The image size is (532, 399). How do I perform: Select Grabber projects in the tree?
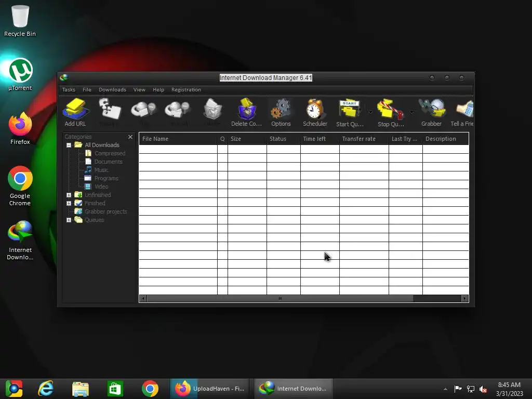coord(105,211)
